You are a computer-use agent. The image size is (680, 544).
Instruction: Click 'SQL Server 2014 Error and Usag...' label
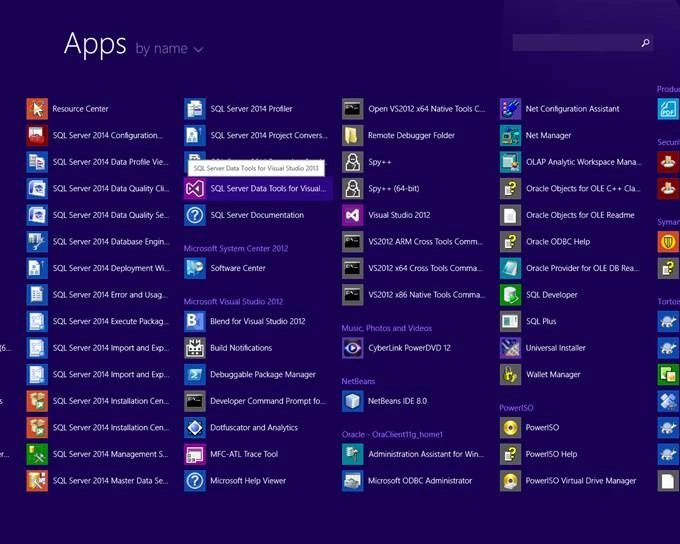110,295
